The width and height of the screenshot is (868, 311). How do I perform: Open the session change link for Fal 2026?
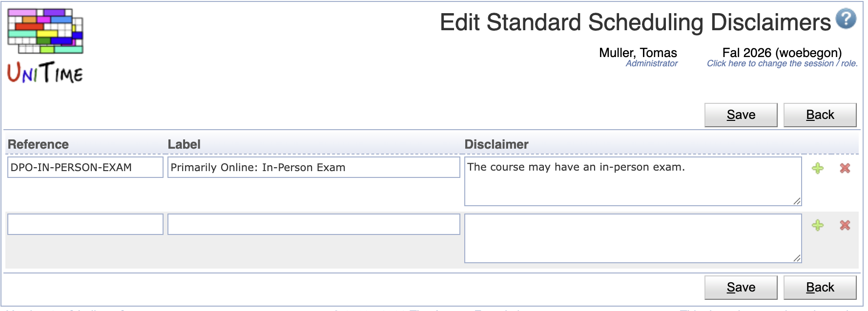pyautogui.click(x=782, y=63)
